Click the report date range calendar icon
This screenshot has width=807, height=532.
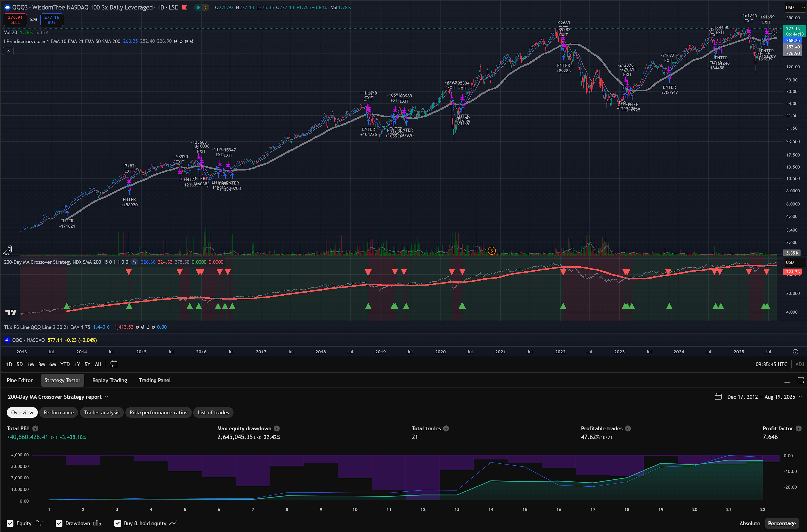(718, 397)
